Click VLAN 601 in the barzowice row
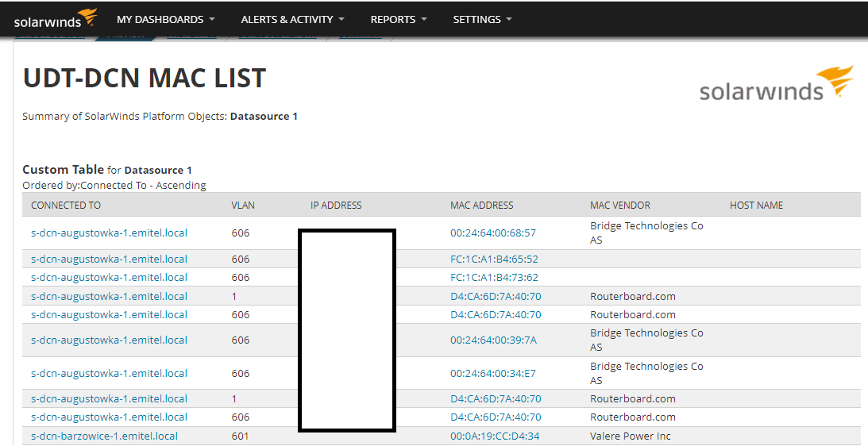868x446 pixels. pos(240,436)
